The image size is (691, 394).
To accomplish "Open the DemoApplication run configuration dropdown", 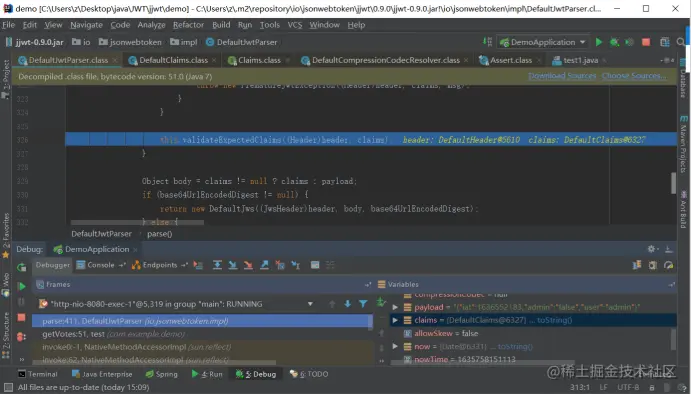I will coord(543,42).
